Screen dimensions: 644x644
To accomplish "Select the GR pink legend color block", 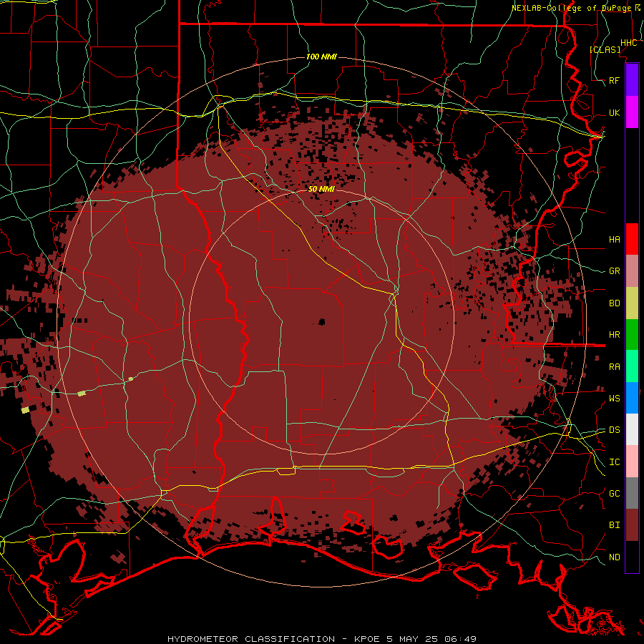I will (x=632, y=271).
